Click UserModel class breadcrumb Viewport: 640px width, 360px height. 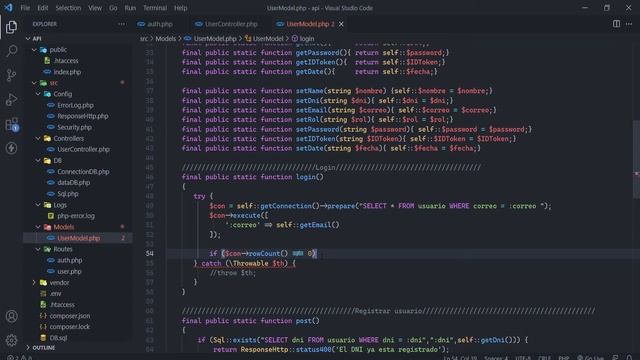pyautogui.click(x=268, y=39)
